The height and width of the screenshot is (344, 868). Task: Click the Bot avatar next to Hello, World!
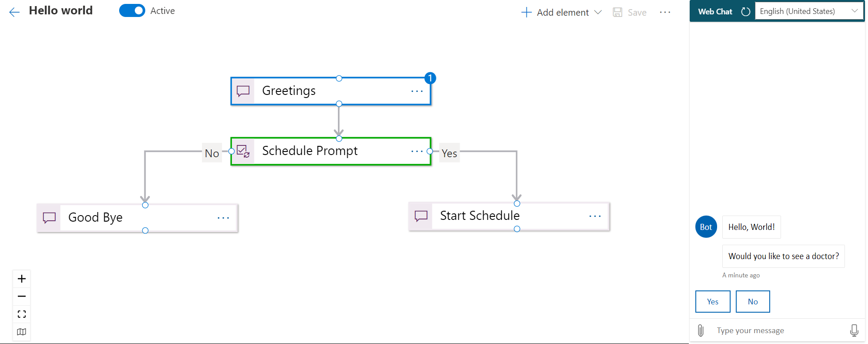pos(706,226)
